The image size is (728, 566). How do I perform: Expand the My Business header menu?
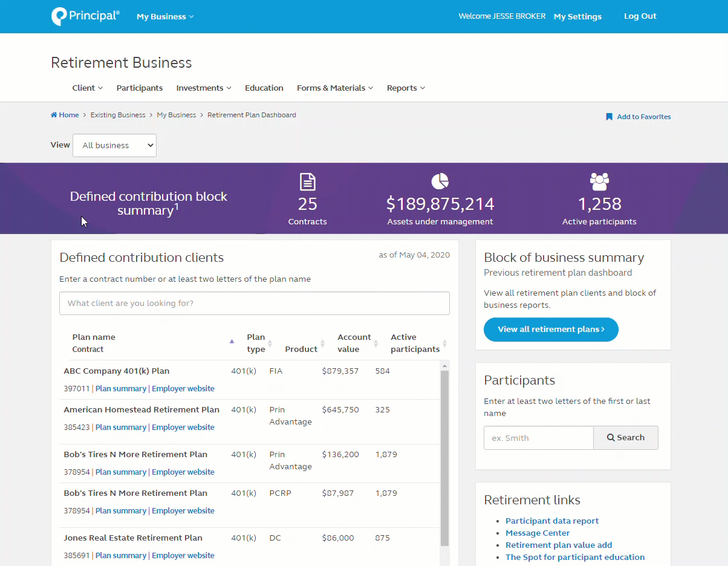click(x=165, y=17)
